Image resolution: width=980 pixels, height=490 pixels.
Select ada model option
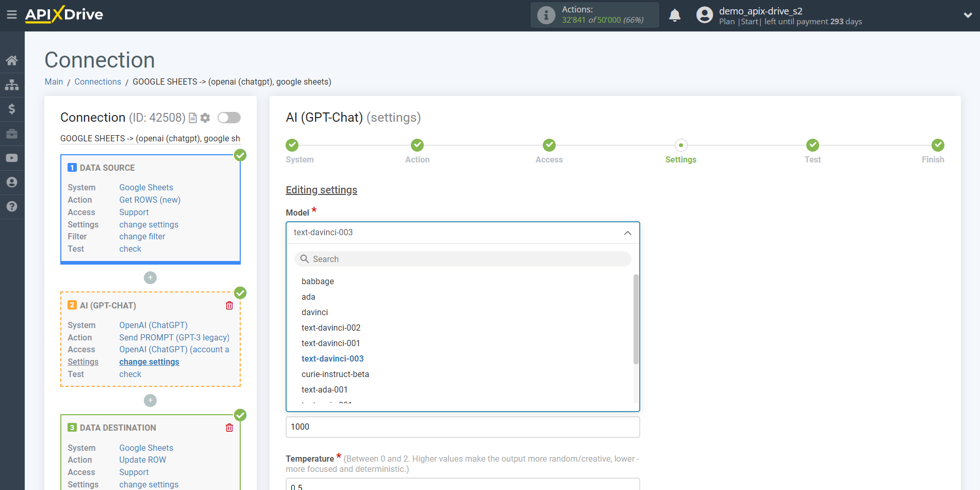308,297
